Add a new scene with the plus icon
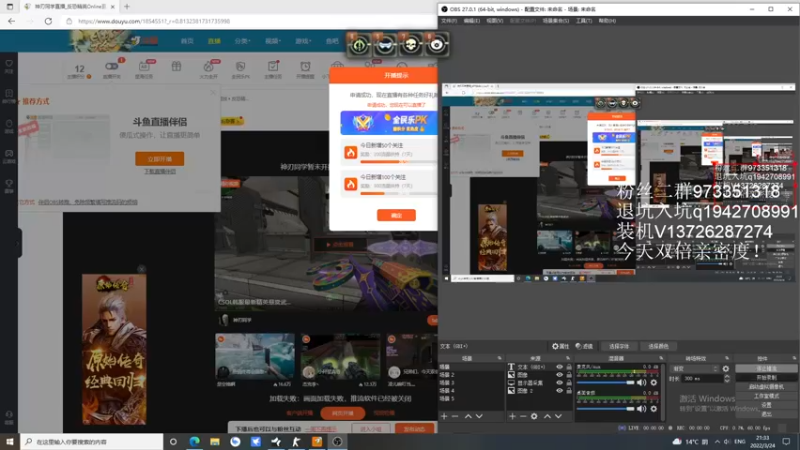Image resolution: width=800 pixels, height=450 pixels. 444,416
